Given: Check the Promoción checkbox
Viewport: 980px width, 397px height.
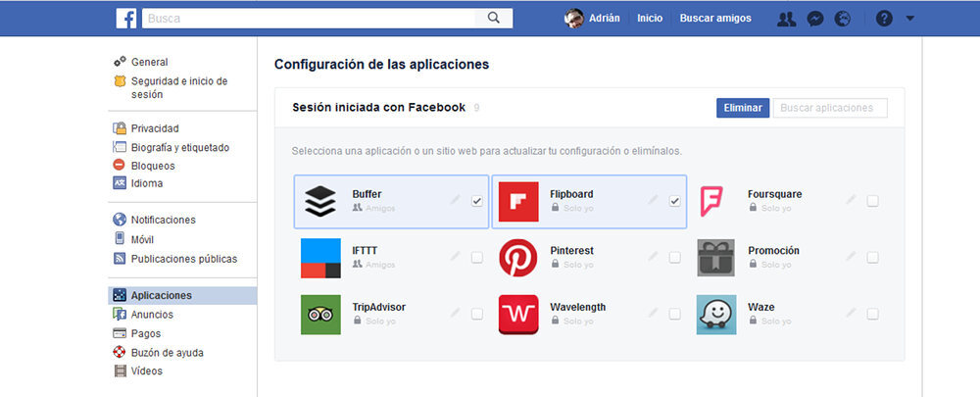Looking at the screenshot, I should tap(872, 258).
